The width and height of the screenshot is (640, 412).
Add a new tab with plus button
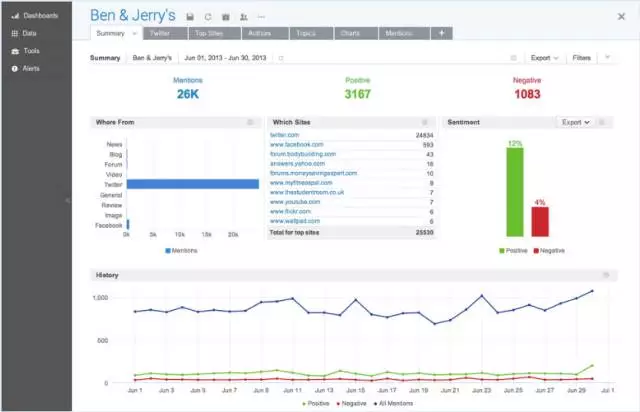(x=442, y=33)
